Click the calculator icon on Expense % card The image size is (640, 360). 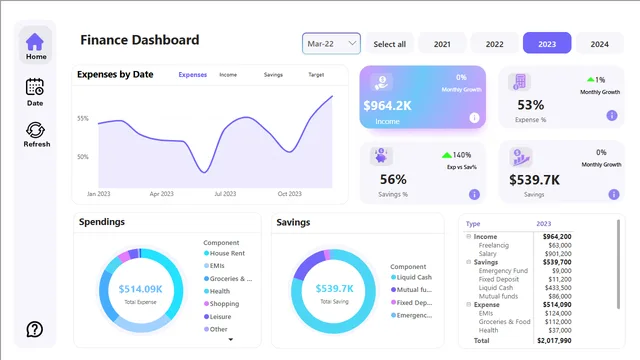(x=519, y=82)
